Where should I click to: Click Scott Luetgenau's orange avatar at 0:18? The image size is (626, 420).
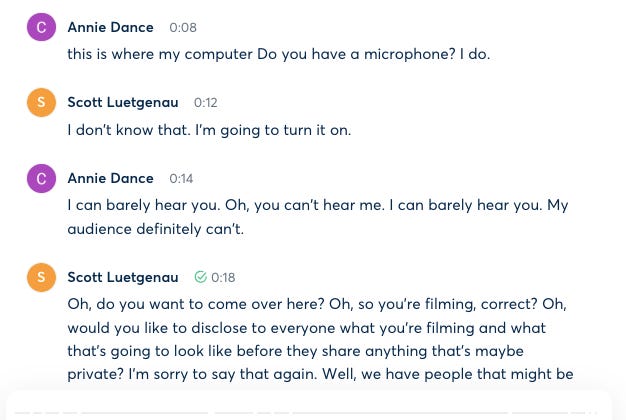[x=41, y=279]
